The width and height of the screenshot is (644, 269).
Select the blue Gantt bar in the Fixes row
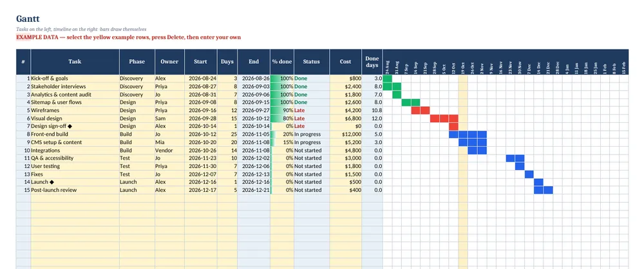coord(529,174)
